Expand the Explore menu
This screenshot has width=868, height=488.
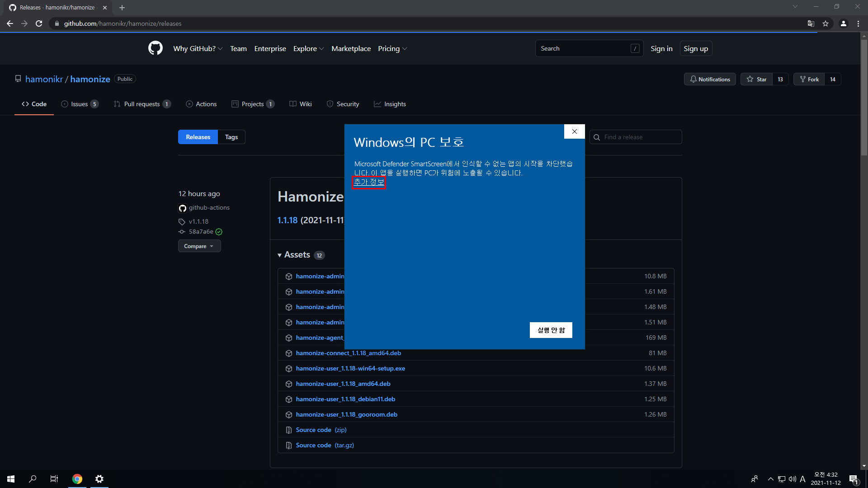pos(308,48)
